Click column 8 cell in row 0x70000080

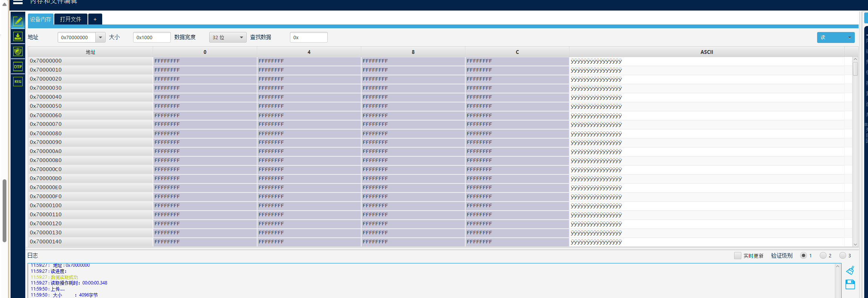(x=413, y=133)
